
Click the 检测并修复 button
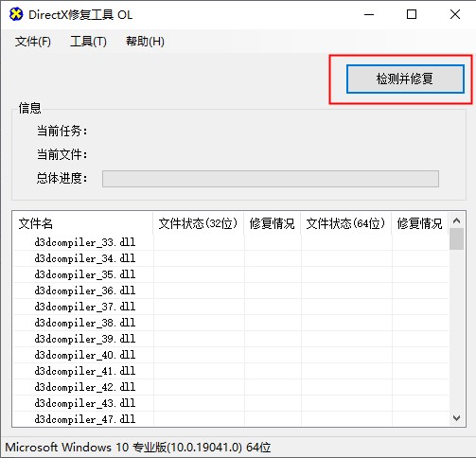tap(405, 79)
